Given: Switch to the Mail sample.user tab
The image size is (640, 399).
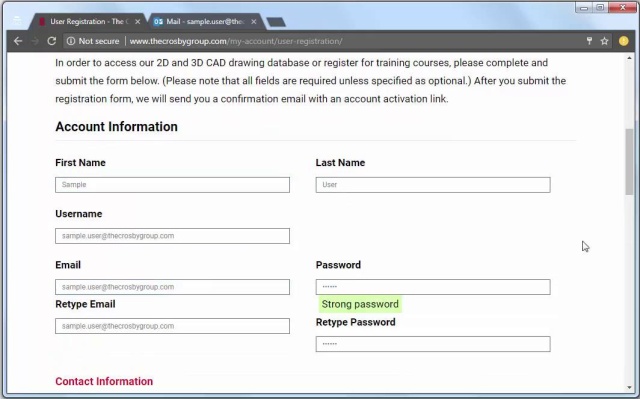Looking at the screenshot, I should click(x=205, y=22).
